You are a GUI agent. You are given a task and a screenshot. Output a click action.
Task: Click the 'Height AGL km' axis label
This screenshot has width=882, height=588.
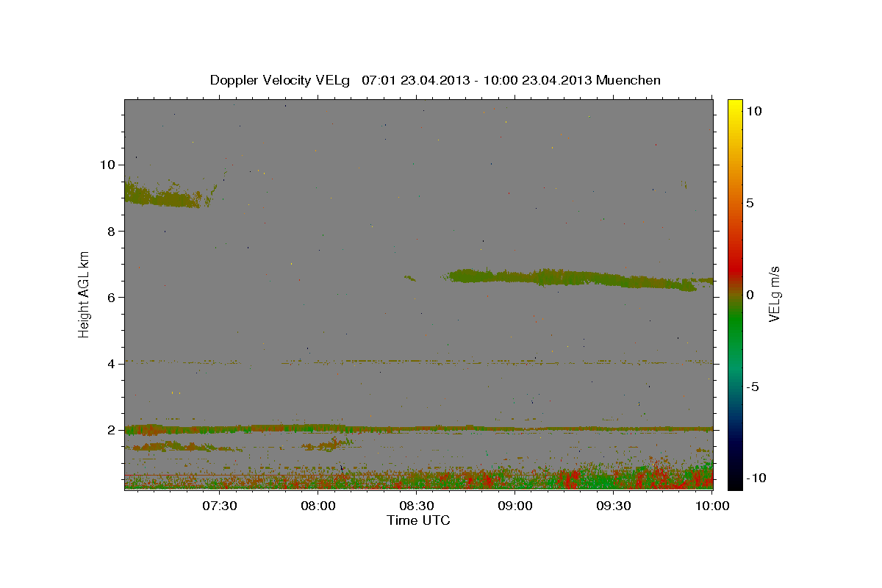pyautogui.click(x=85, y=293)
